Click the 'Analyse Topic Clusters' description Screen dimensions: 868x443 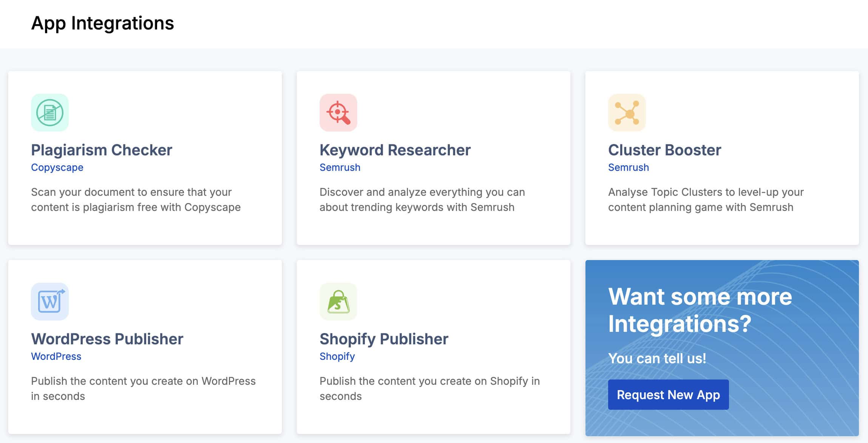click(706, 200)
